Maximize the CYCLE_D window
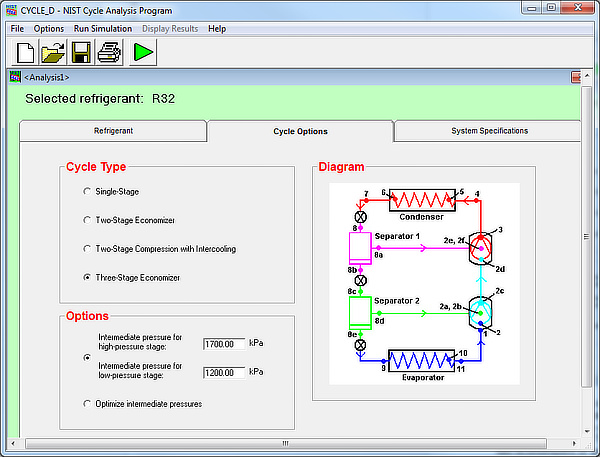This screenshot has height=457, width=600. point(551,8)
